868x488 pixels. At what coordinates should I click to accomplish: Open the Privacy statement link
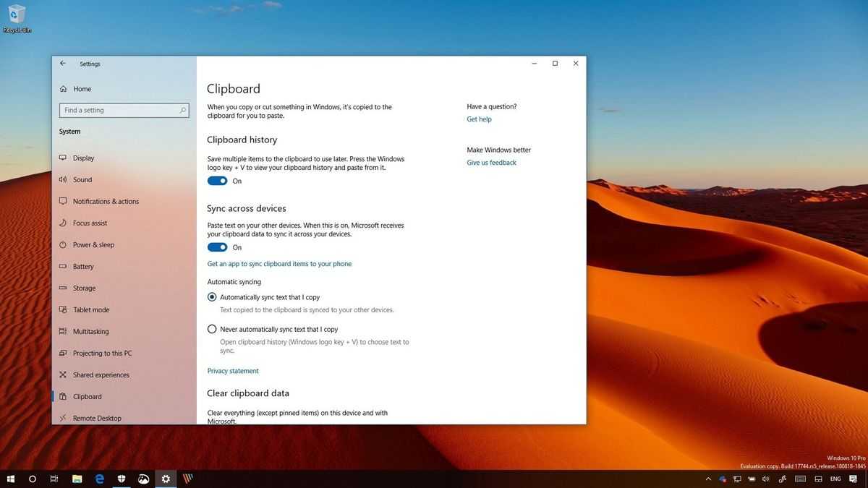pyautogui.click(x=233, y=371)
